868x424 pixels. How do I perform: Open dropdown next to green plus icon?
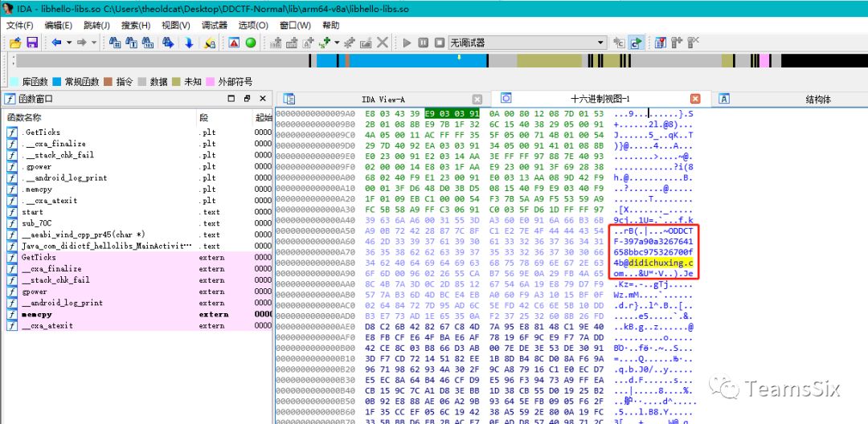[336, 43]
